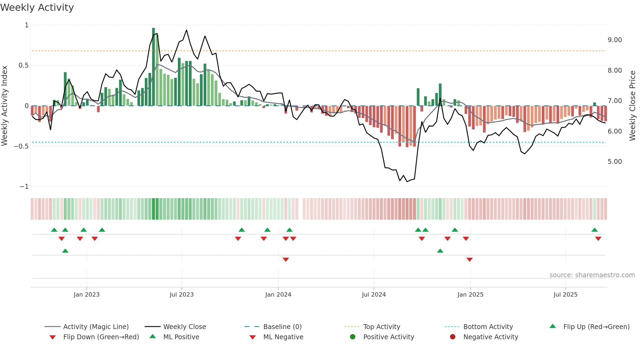Click the Weekly Activity Index axis title
644x362 pixels.
point(4,106)
